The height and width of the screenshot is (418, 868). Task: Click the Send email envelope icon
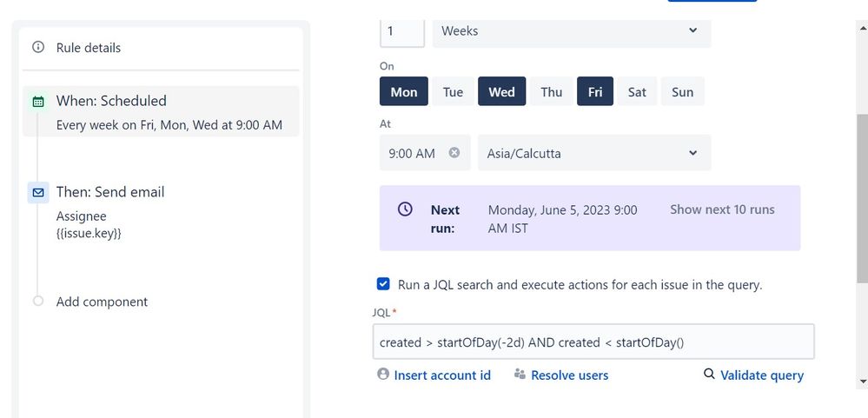pyautogui.click(x=38, y=193)
